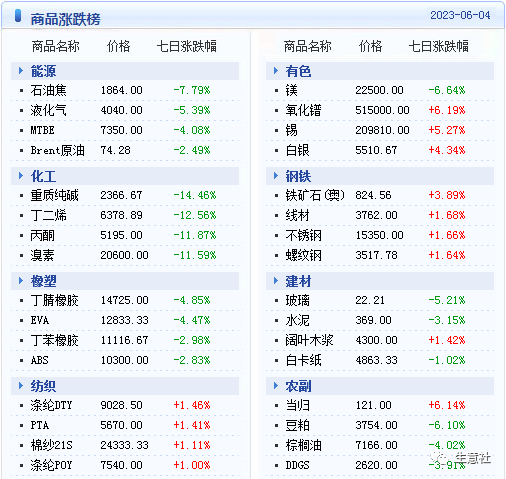
Task: Select commodity 铁矿石(澳)
Action: coord(315,195)
